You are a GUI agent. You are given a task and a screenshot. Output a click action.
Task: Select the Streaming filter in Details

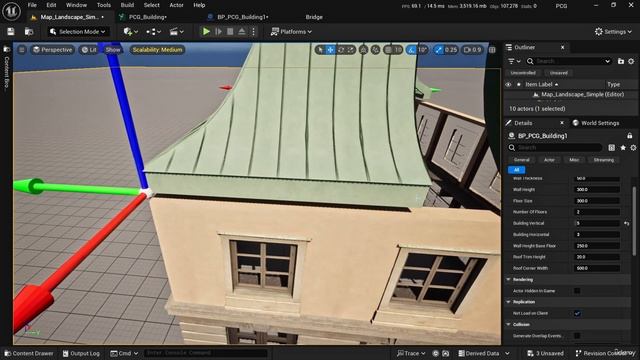(604, 160)
